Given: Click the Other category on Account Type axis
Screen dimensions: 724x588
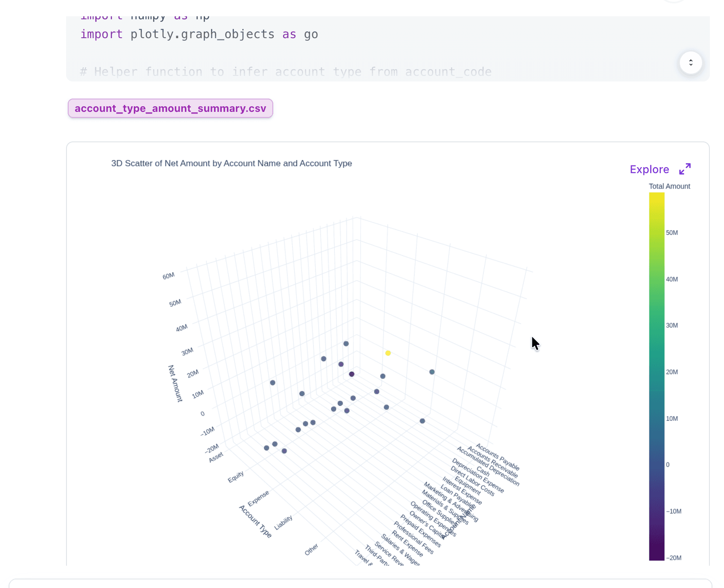Looking at the screenshot, I should click(311, 548).
